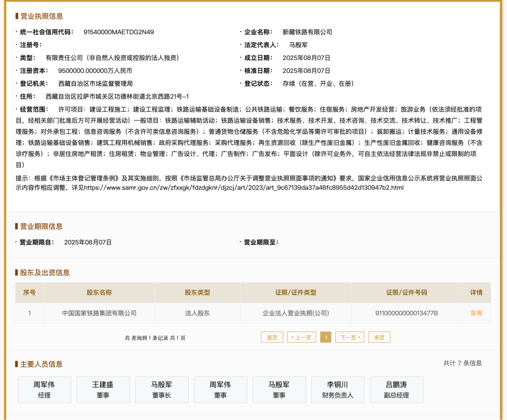This screenshot has height=420, width=507.
Task: Click the 股东及出资信息 section heading
Action: point(45,273)
